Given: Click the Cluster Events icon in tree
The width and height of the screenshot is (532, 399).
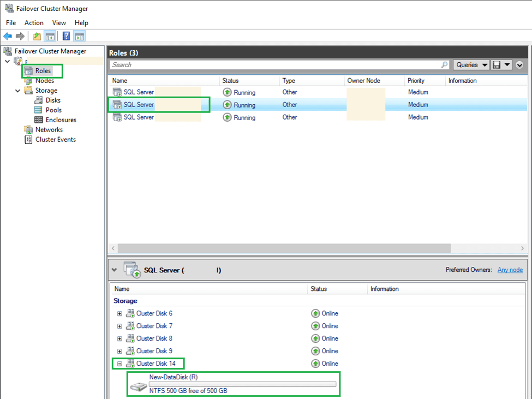Looking at the screenshot, I should (x=28, y=139).
